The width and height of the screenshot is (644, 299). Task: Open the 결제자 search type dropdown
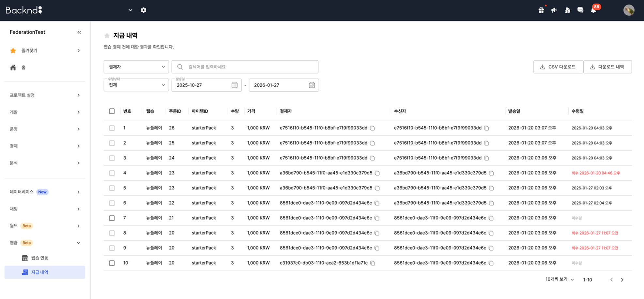pos(136,67)
